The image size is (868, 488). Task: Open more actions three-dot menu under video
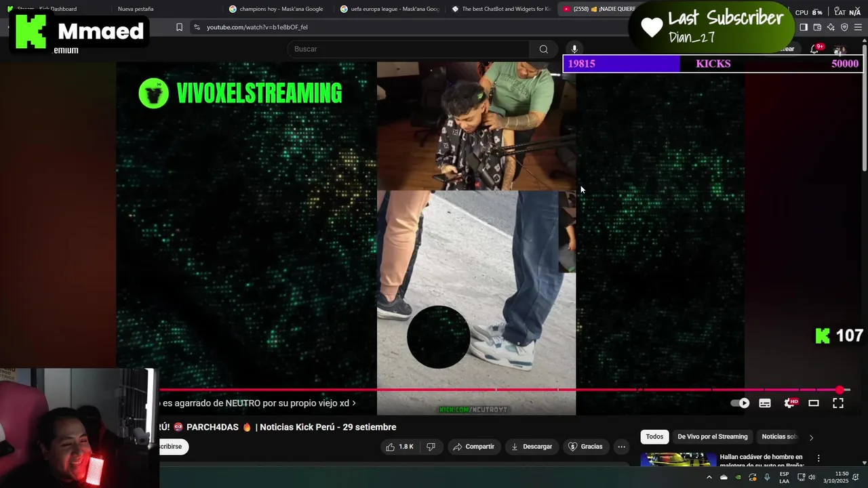click(x=621, y=447)
